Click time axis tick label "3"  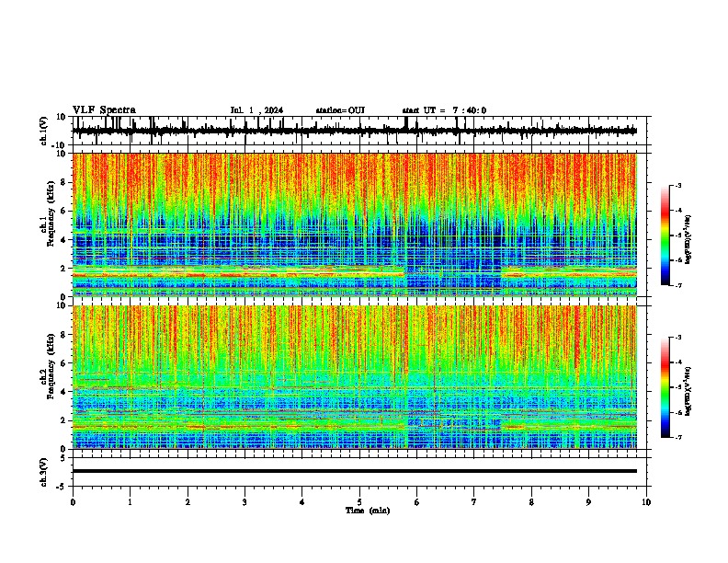(245, 502)
